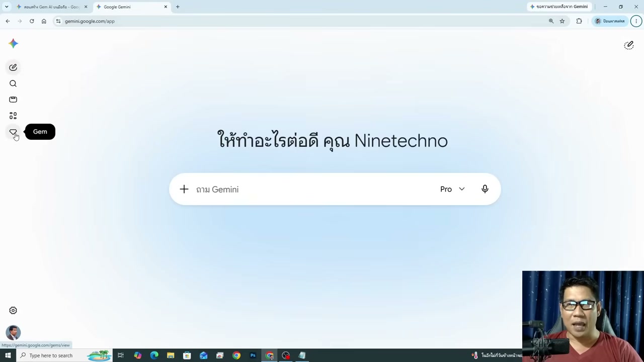Click the zoom magnifier icon in address bar

(551, 21)
